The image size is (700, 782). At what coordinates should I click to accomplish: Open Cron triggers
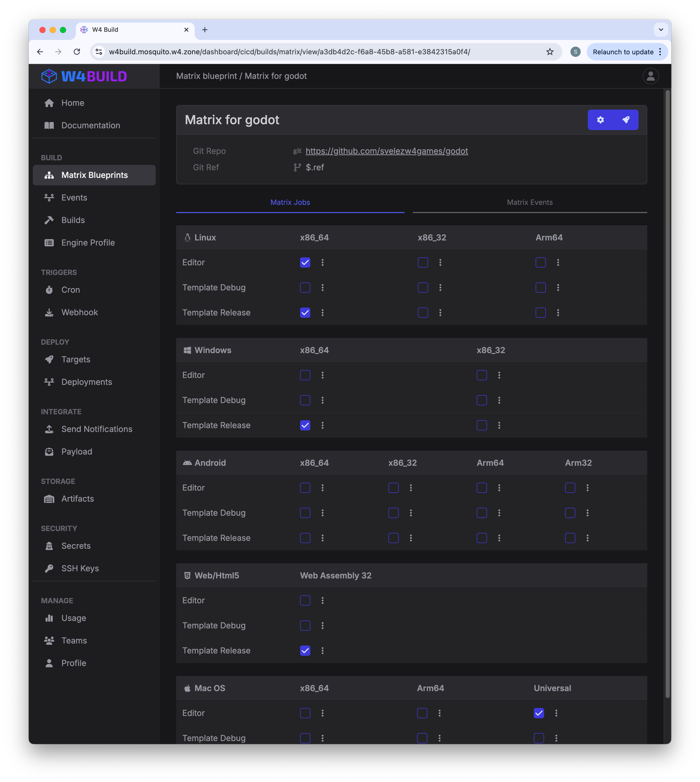pos(94,290)
